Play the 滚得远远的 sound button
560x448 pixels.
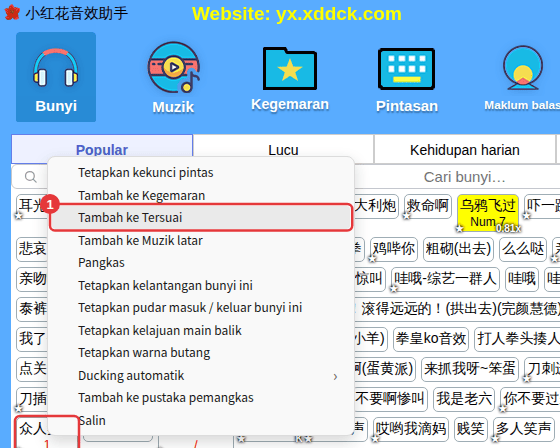[x=458, y=309]
